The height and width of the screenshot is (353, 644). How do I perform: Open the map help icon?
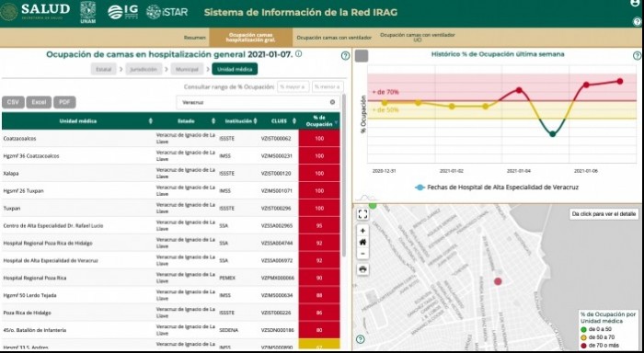(361, 339)
